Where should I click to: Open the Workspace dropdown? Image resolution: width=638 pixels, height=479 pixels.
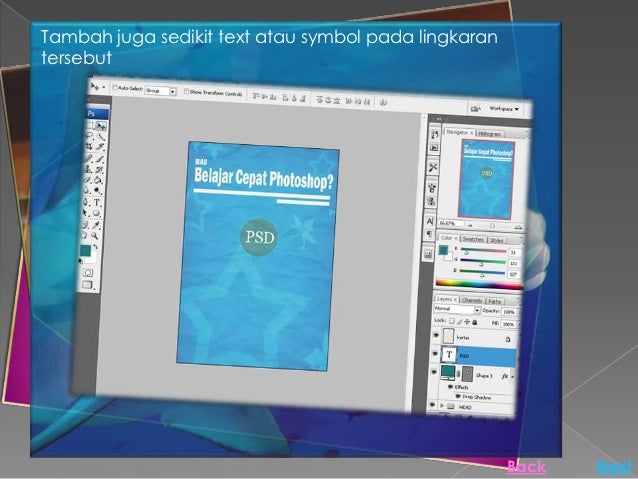(x=504, y=109)
